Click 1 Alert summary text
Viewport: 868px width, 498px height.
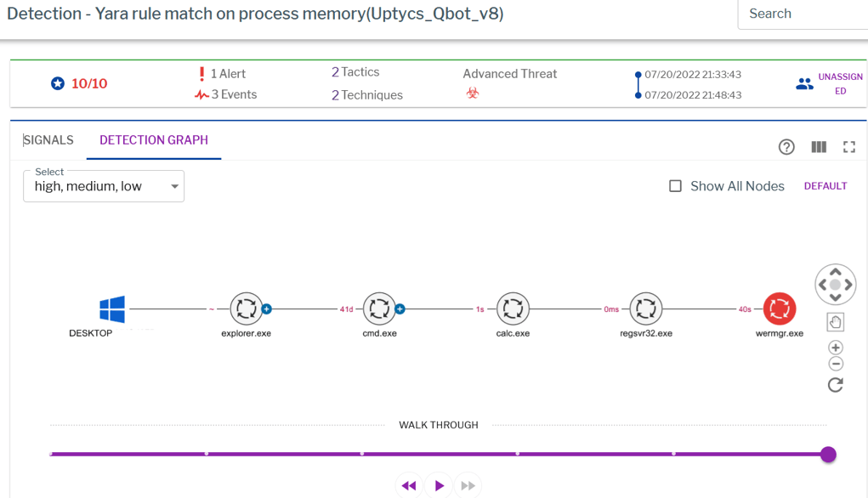point(228,74)
